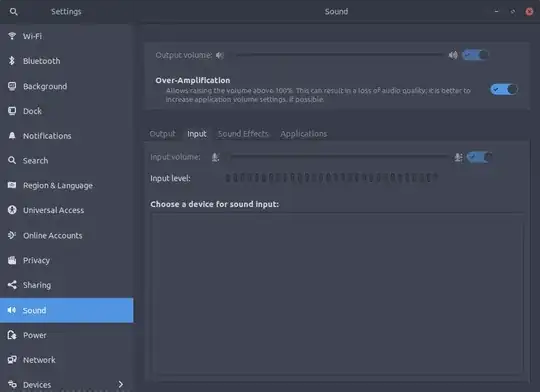The width and height of the screenshot is (540, 392).
Task: Click the Privacy hand icon
Action: click(x=12, y=260)
